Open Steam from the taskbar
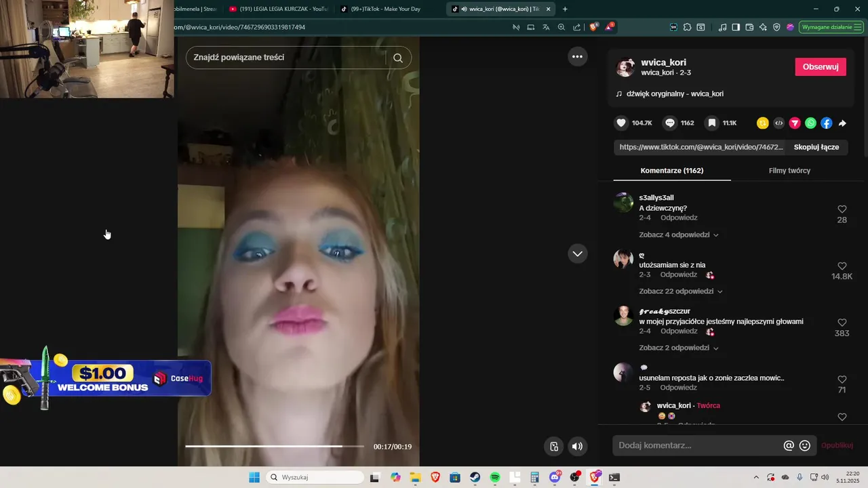868x488 pixels. tap(475, 477)
